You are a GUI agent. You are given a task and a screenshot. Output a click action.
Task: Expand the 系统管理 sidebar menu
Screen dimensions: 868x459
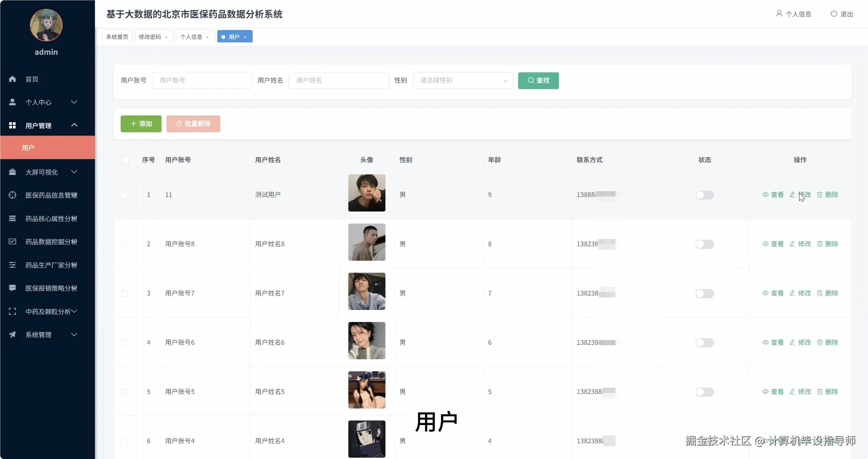click(x=74, y=335)
